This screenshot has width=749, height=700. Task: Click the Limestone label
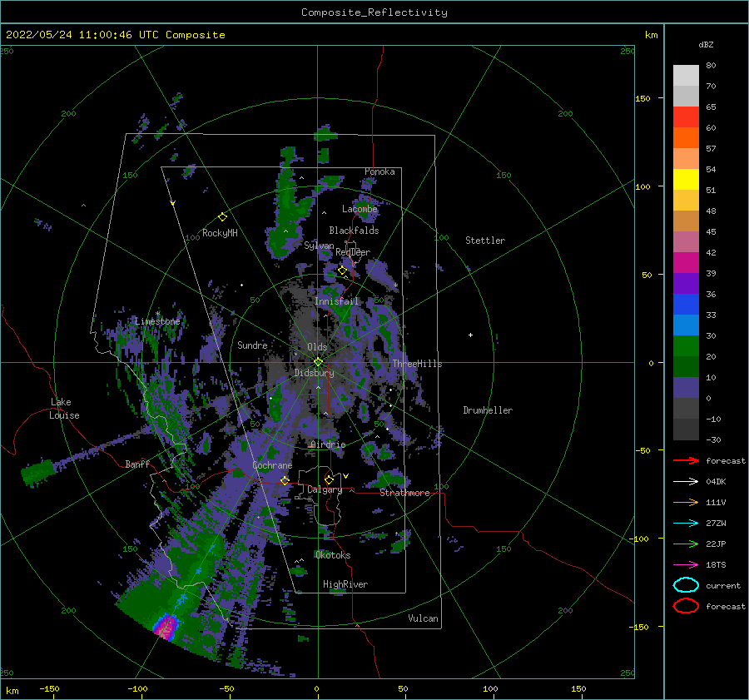tap(157, 321)
